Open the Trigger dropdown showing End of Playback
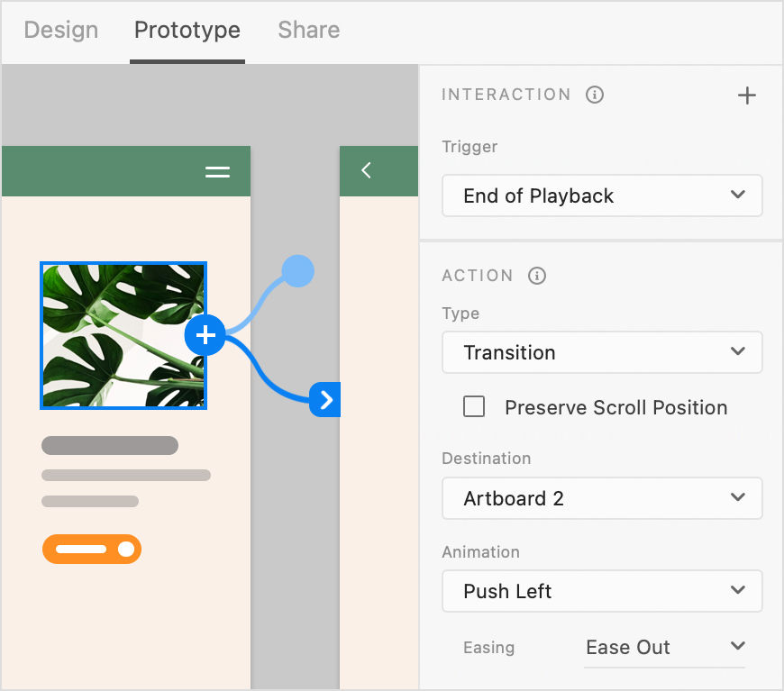784x691 pixels. [x=602, y=195]
